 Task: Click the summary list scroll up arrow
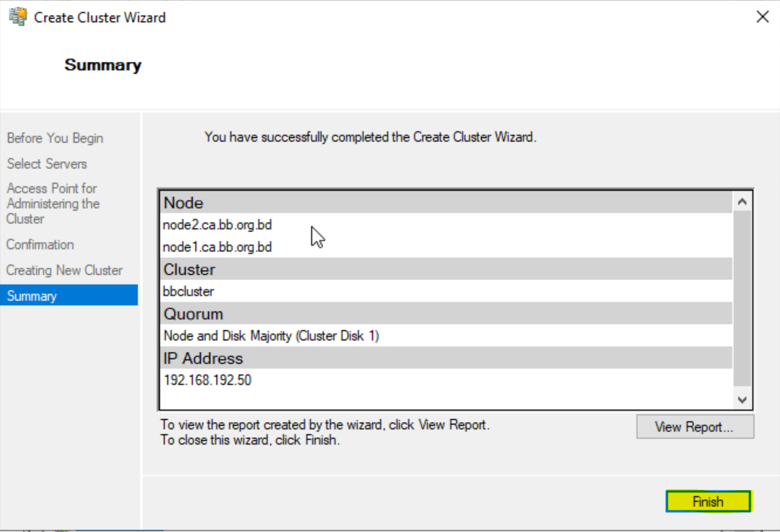tap(742, 202)
